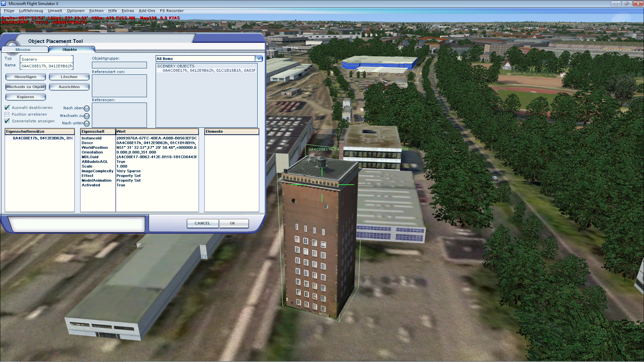Click the Nach unten round button
This screenshot has width=644, height=362.
pos(87,123)
